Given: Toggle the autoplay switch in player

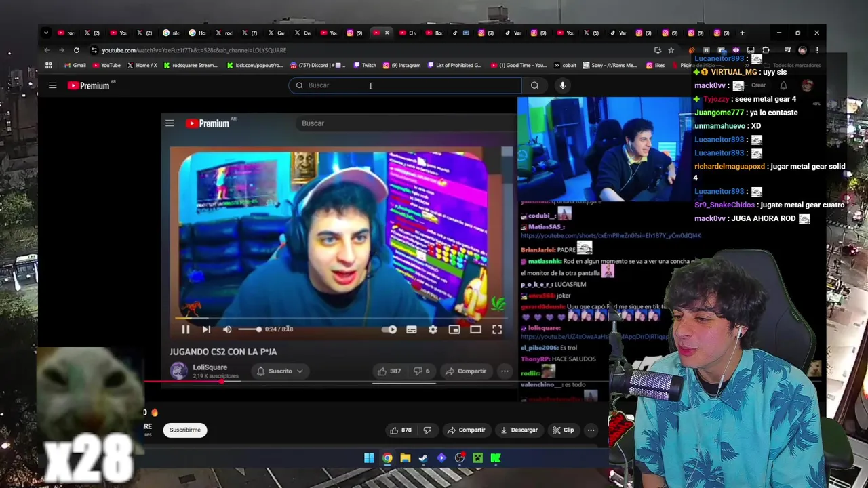Looking at the screenshot, I should (x=389, y=329).
